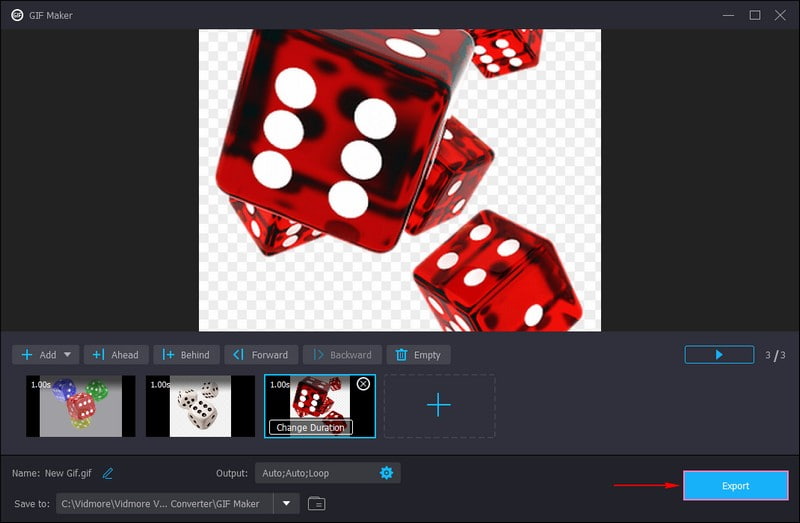
Task: Empty all frames with trash button
Action: [x=418, y=355]
